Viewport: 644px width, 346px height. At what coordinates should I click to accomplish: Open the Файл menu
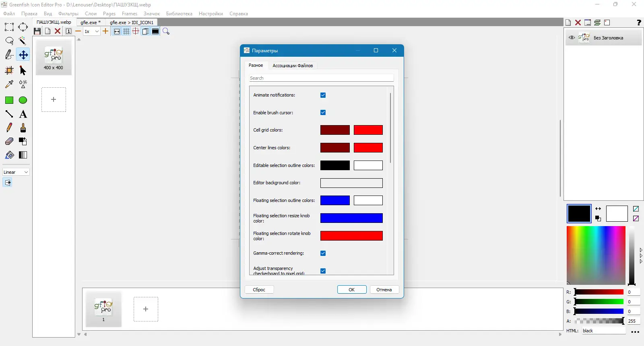(9, 14)
